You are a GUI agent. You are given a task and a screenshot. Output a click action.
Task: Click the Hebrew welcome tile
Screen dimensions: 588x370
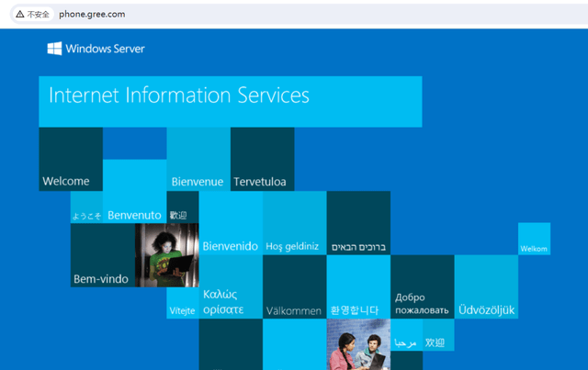[358, 223]
